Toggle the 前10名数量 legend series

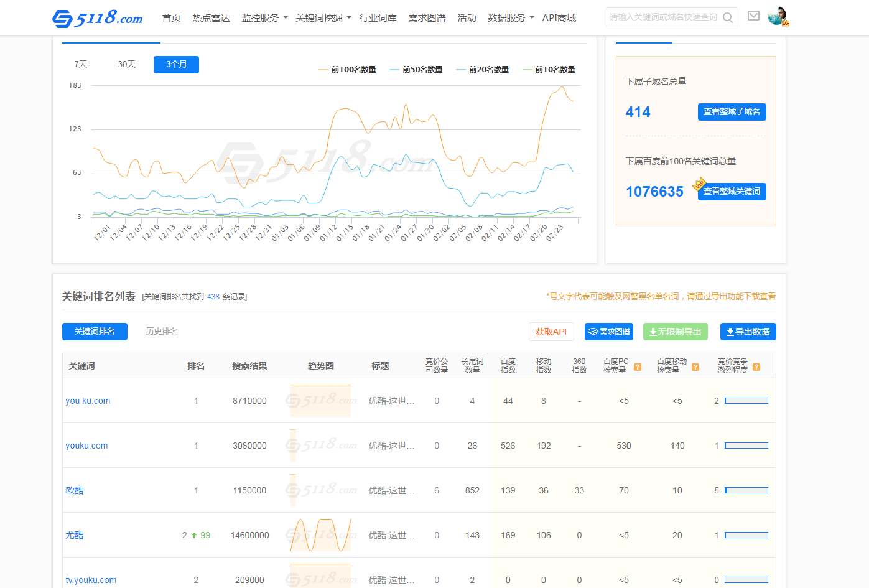coord(549,70)
